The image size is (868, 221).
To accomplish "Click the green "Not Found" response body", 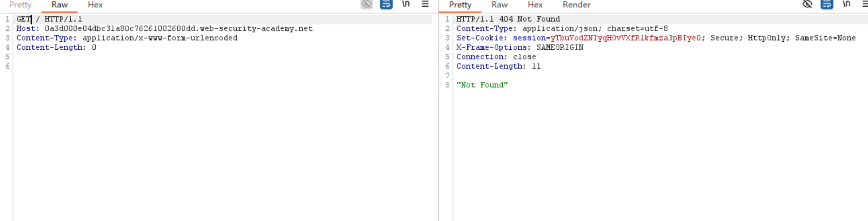I will point(482,85).
